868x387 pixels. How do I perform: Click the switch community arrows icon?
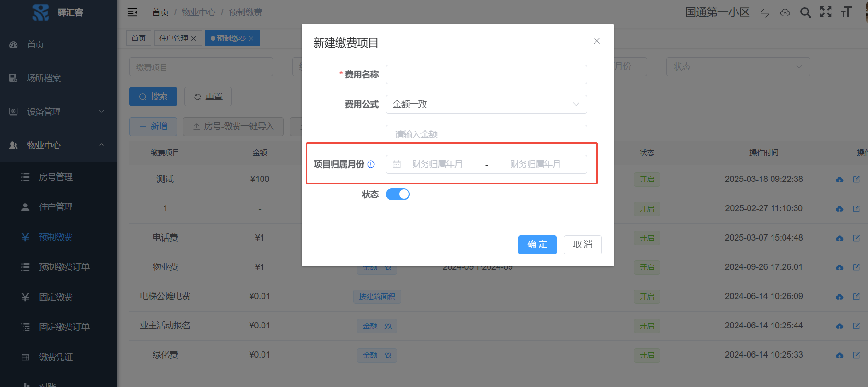point(765,13)
